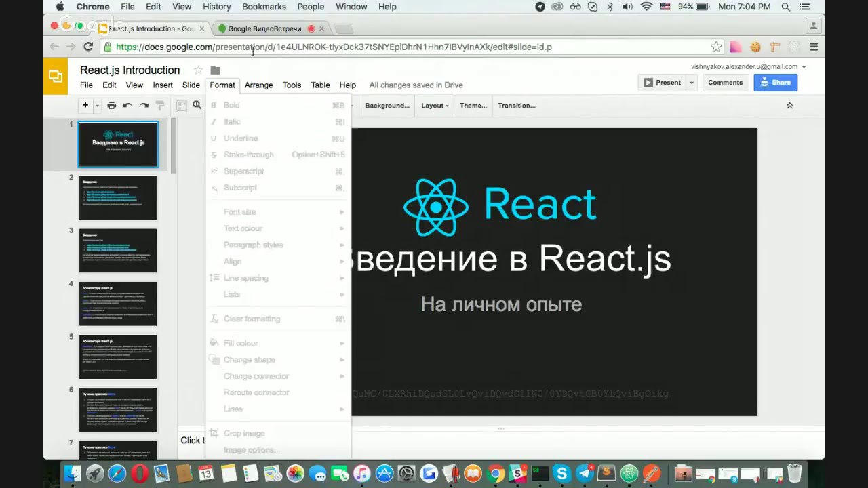
Task: Open the Table menu
Action: (320, 85)
